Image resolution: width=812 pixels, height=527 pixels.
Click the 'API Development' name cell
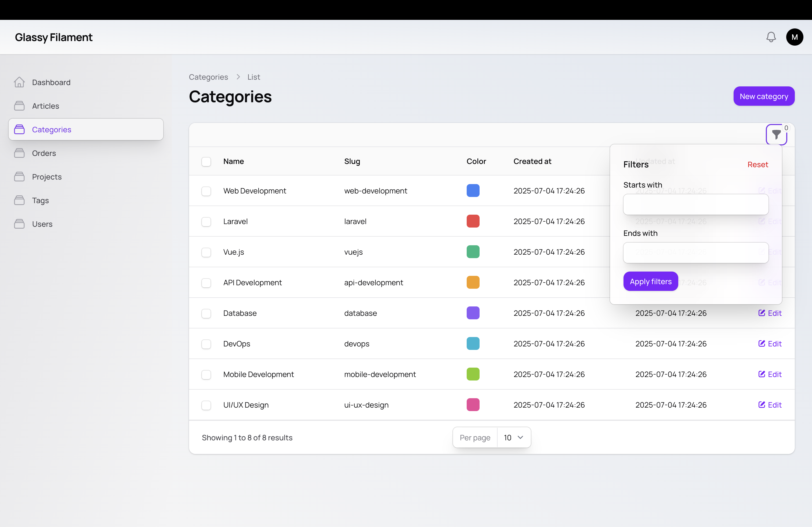tap(252, 282)
